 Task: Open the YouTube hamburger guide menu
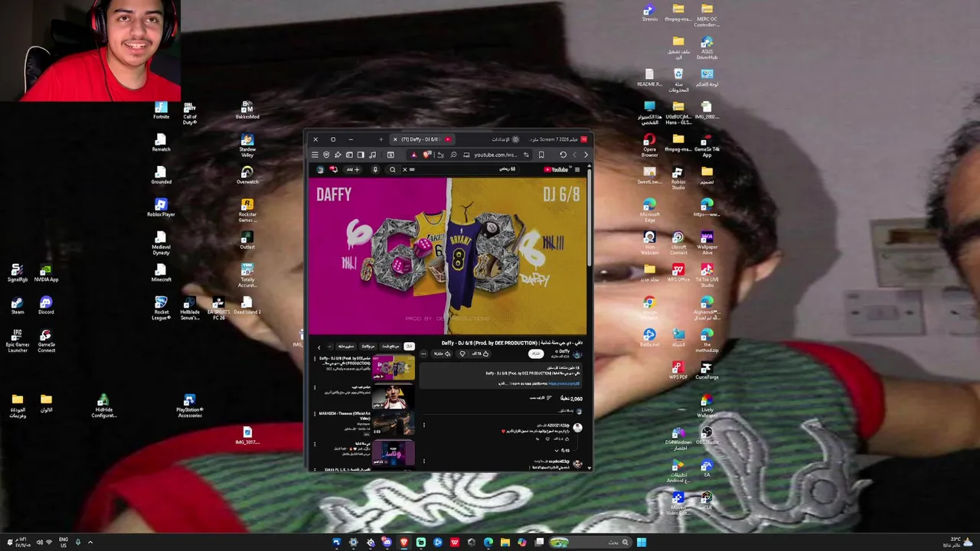click(577, 169)
